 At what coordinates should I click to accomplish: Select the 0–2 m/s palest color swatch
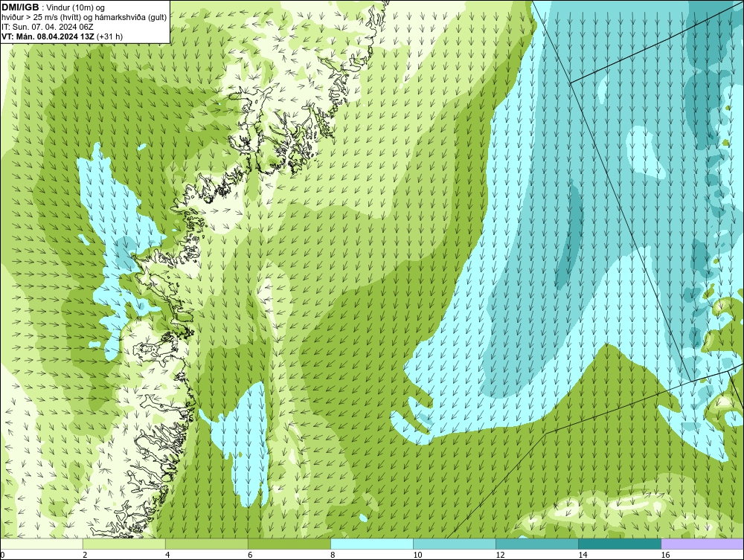pyautogui.click(x=42, y=544)
